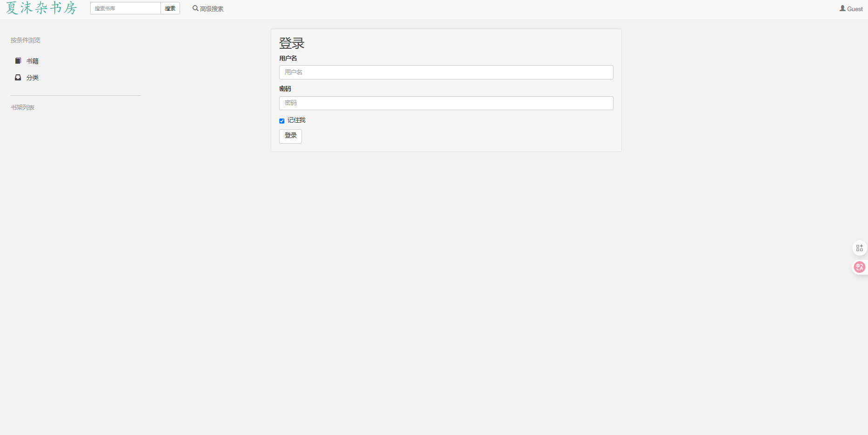Uncheck the 记住我 remember-me checkbox

coord(281,120)
